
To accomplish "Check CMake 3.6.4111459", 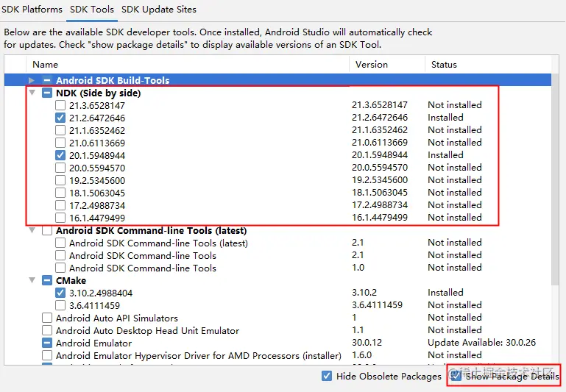I will (x=60, y=305).
